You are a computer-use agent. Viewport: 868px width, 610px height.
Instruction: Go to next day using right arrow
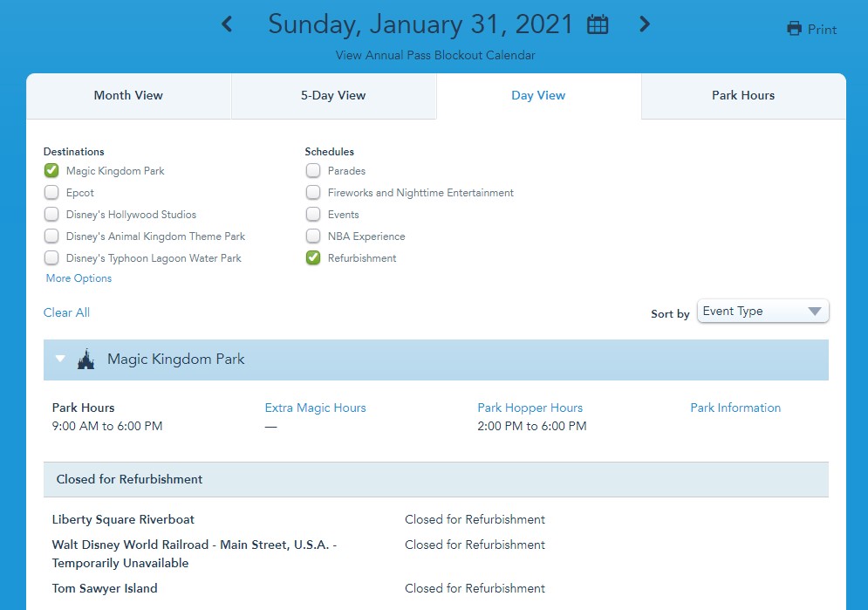pos(645,24)
